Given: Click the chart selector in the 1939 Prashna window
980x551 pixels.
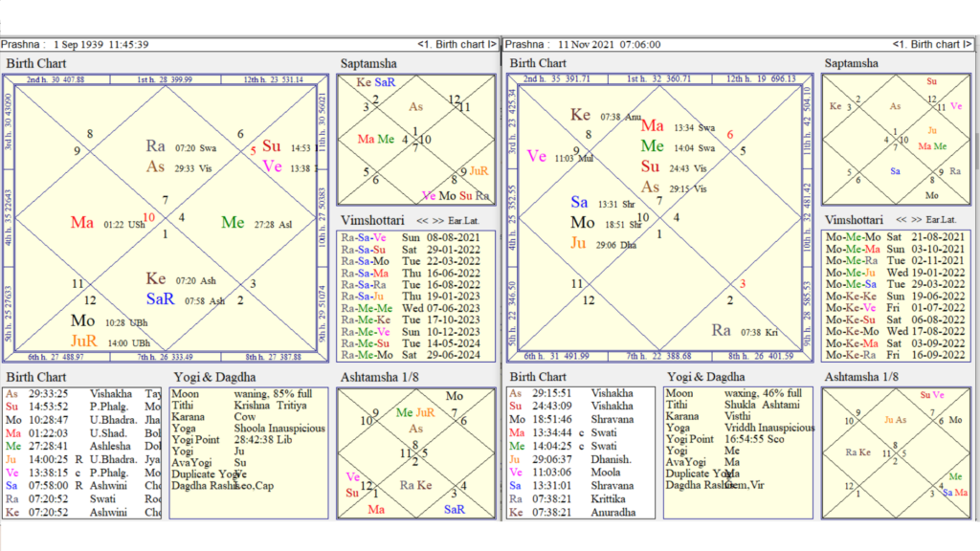Looking at the screenshot, I should click(x=457, y=44).
